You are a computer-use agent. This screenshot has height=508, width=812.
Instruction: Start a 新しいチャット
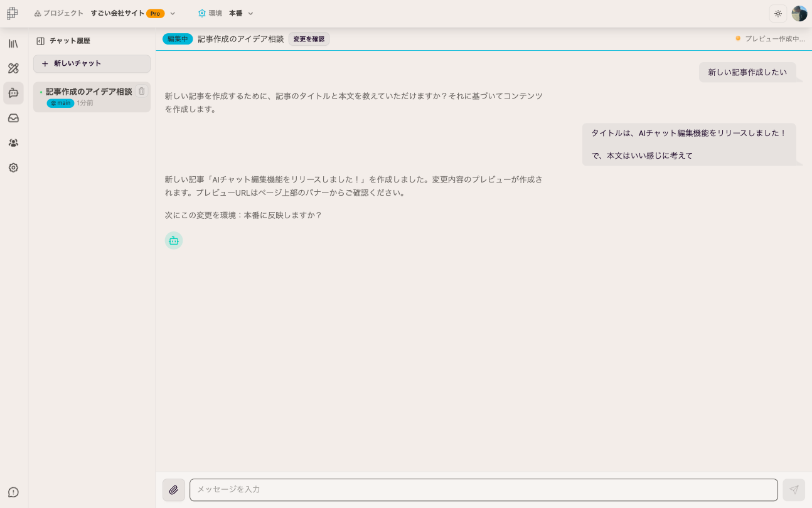92,63
